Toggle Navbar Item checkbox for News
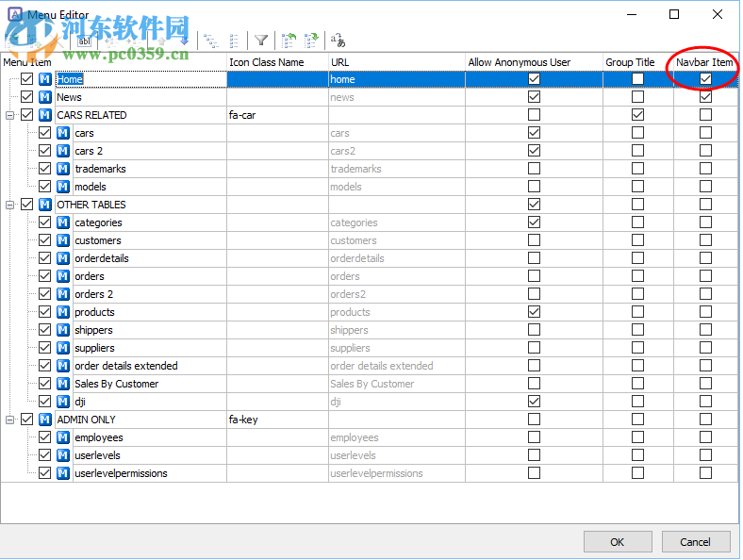Image resolution: width=743 pixels, height=560 pixels. pos(705,97)
